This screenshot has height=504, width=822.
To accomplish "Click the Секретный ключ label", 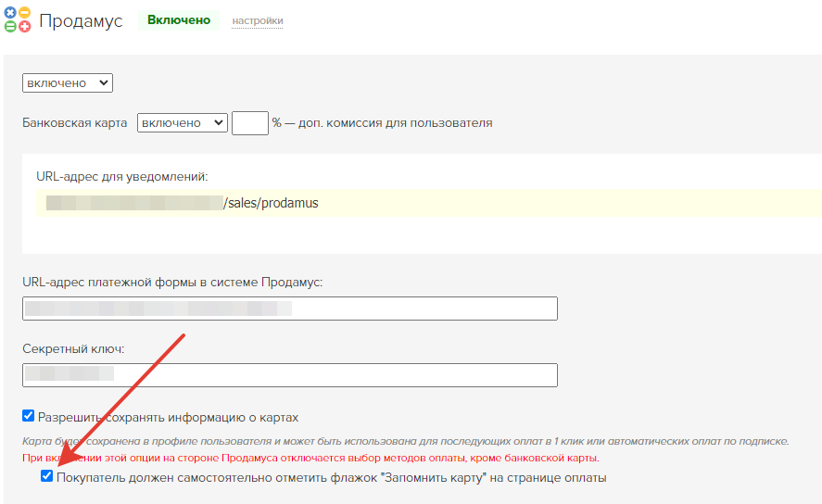I will (73, 349).
